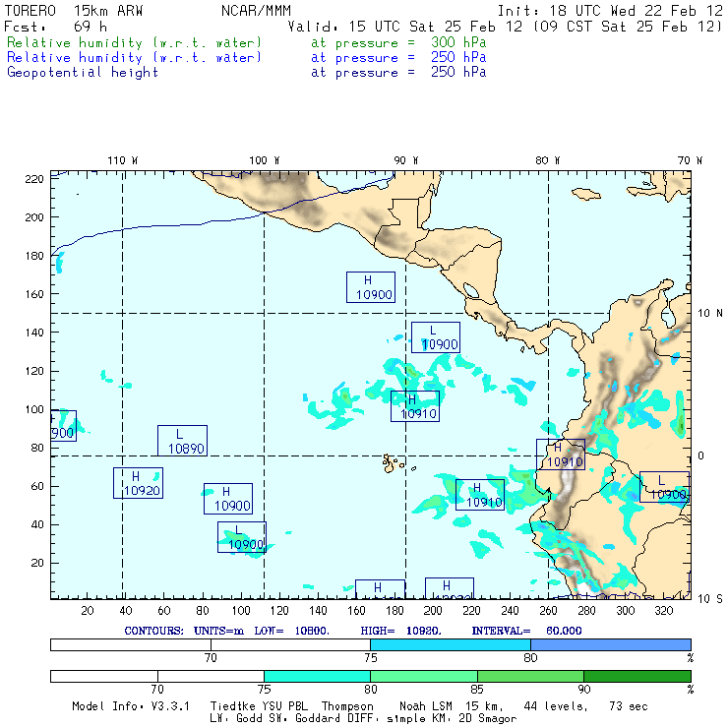The height and width of the screenshot is (728, 728).
Task: Click the 70 W longitude label
Action: tap(690, 160)
